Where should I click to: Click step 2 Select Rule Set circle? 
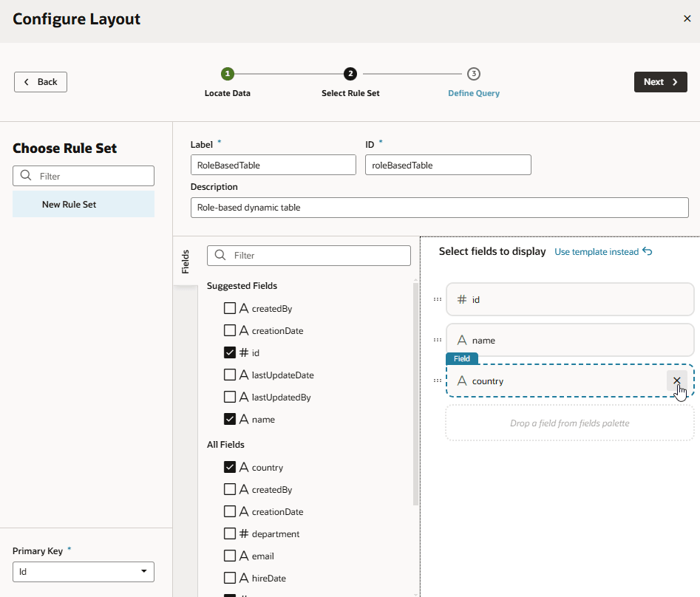(350, 74)
